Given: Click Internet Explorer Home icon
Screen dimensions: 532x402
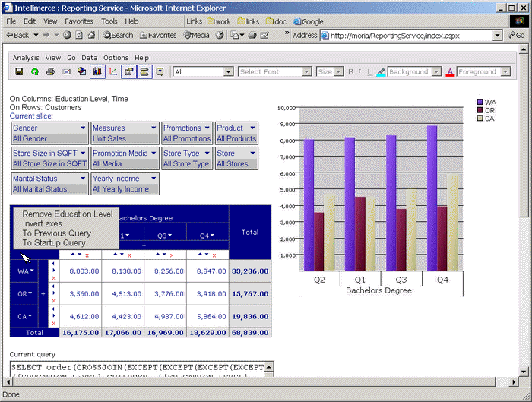Looking at the screenshot, I should point(91,35).
